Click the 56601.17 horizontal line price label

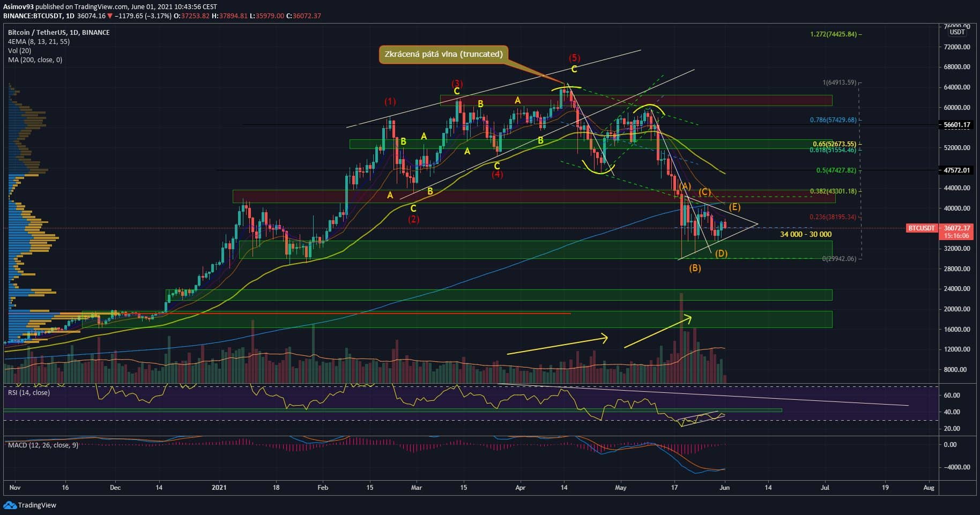click(957, 125)
